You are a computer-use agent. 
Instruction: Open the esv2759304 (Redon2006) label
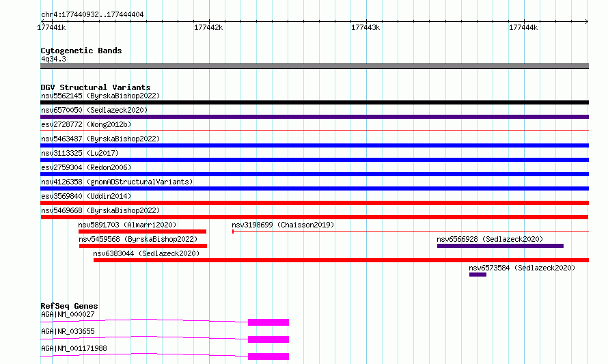[x=86, y=167]
